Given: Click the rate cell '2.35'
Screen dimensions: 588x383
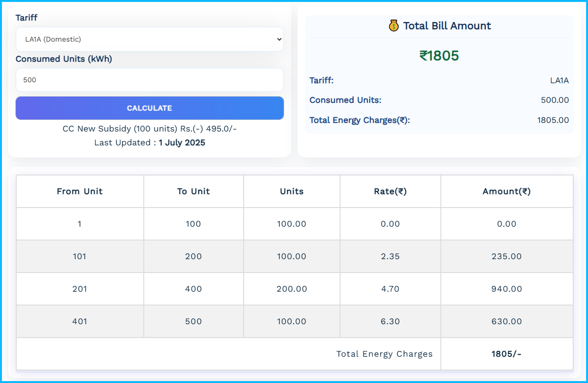Looking at the screenshot, I should [x=390, y=256].
